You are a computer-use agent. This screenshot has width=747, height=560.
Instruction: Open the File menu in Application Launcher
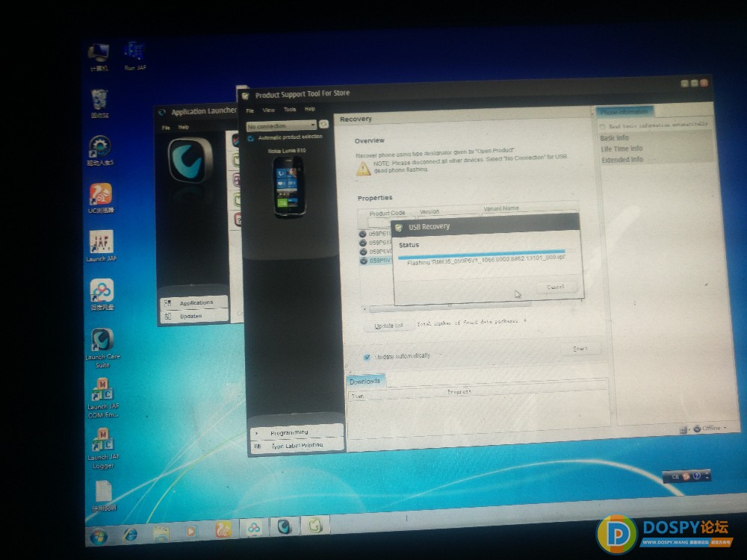pos(166,128)
